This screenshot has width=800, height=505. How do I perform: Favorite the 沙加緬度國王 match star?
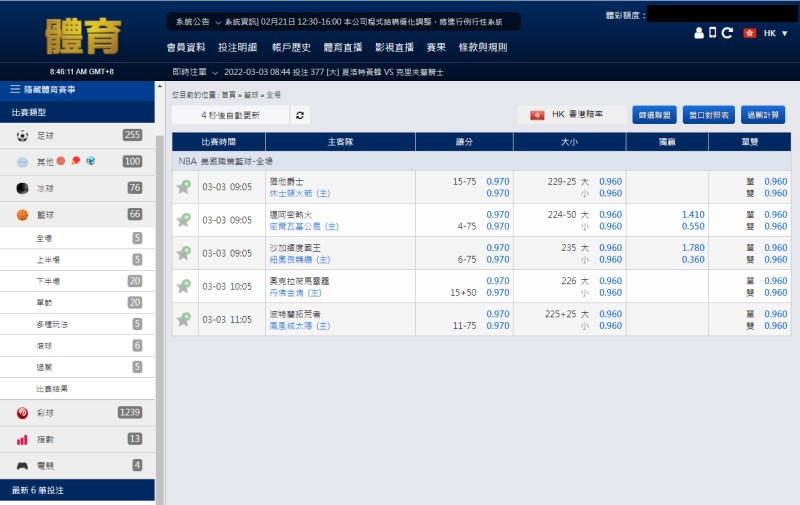tap(184, 253)
